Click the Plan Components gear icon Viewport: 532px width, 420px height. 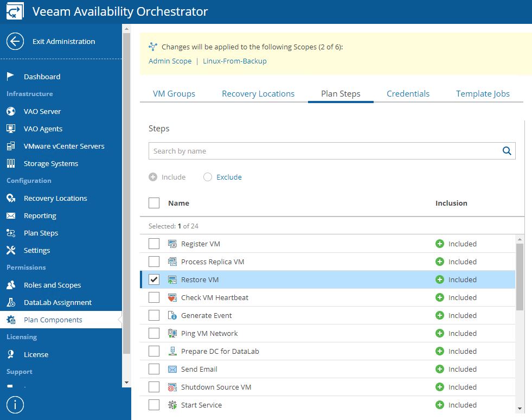click(11, 320)
